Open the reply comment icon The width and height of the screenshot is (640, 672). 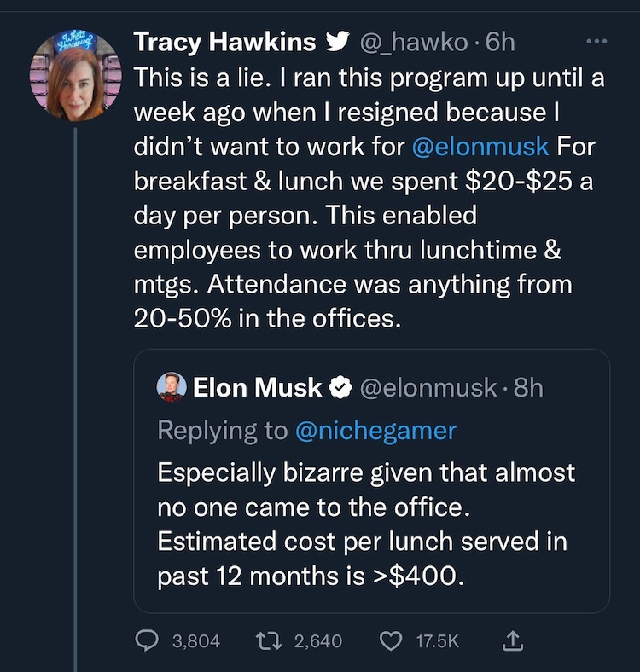coord(146,640)
